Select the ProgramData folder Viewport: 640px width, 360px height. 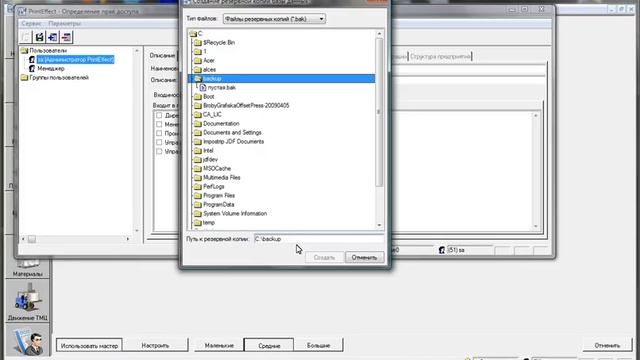pos(218,204)
